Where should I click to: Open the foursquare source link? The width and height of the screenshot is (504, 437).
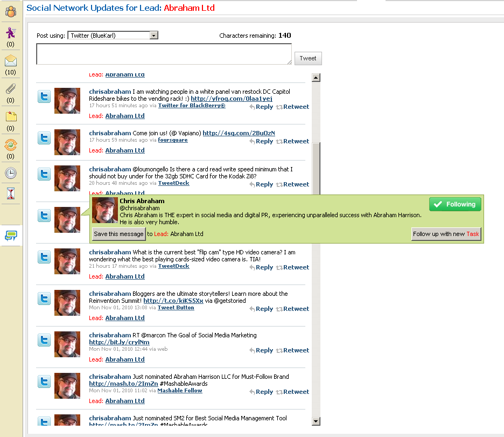coord(173,140)
